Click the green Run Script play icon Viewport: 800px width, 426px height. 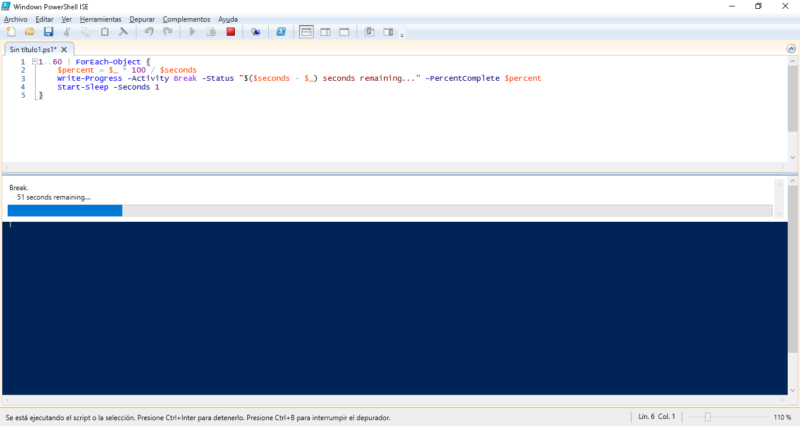[193, 32]
